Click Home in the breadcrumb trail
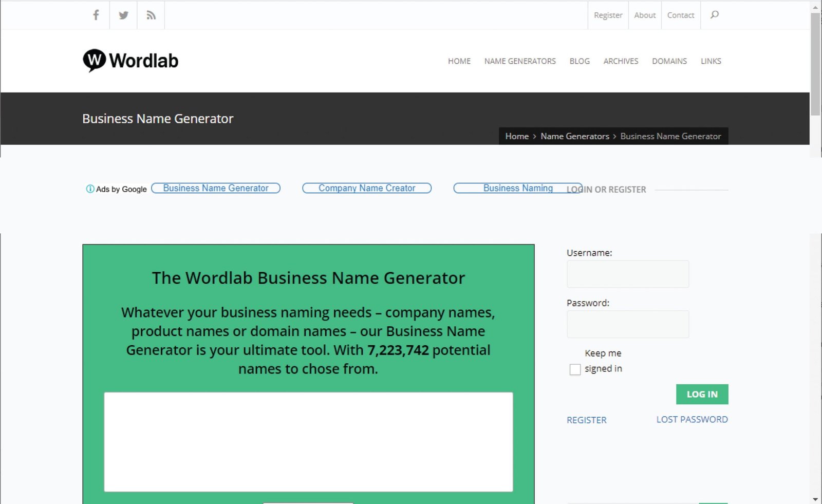The height and width of the screenshot is (504, 822). [x=517, y=136]
